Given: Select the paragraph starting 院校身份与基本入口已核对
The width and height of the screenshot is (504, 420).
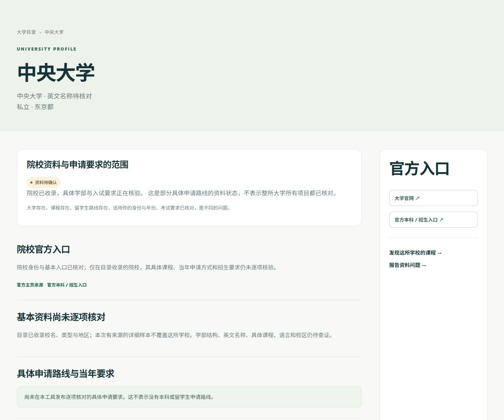Looking at the screenshot, I should (148, 267).
